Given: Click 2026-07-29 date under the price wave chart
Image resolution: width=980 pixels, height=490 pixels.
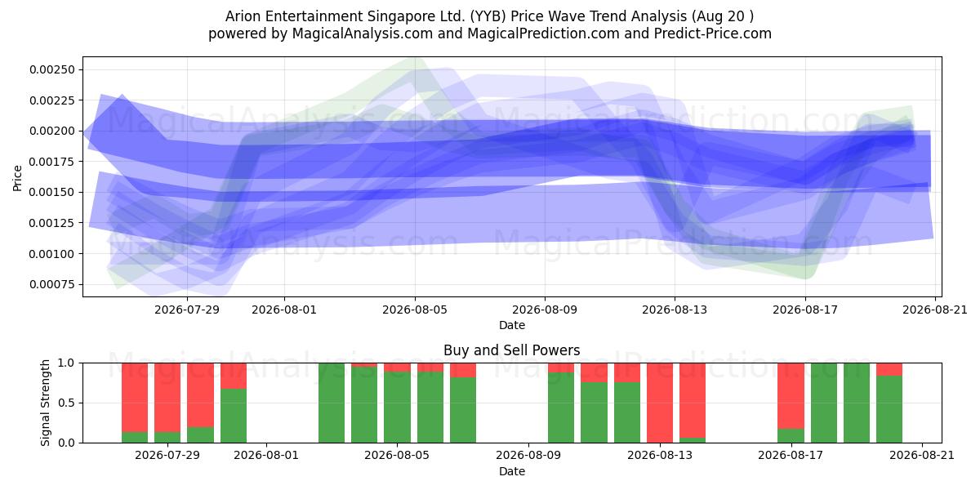Looking at the screenshot, I should point(187,309).
